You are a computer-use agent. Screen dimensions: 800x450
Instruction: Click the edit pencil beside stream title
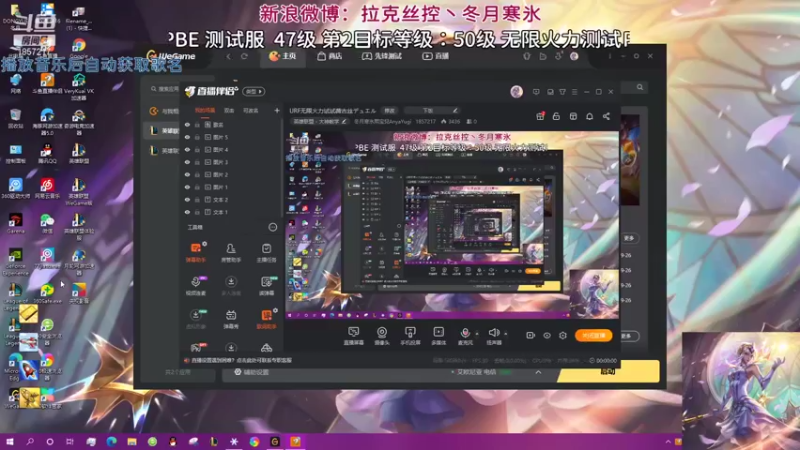(455, 110)
